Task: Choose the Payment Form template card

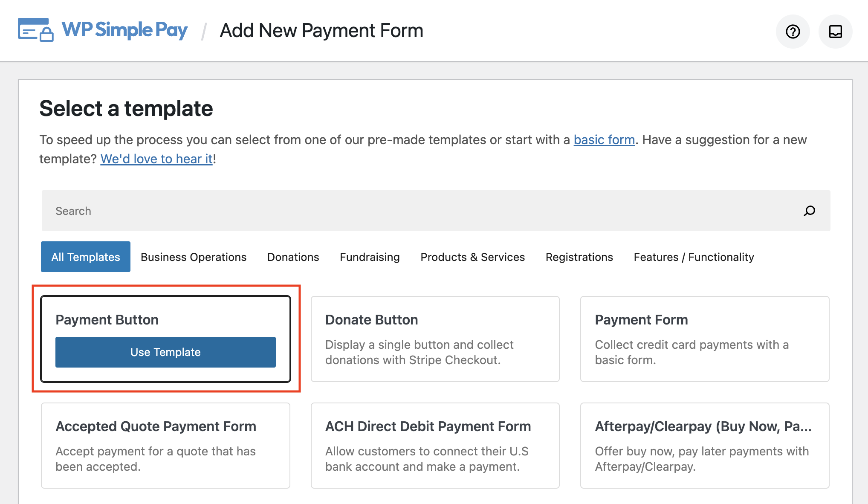Action: pos(704,339)
